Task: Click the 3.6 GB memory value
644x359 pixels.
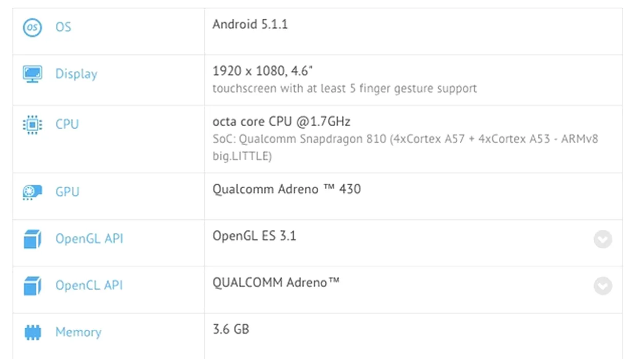Action: [x=231, y=329]
